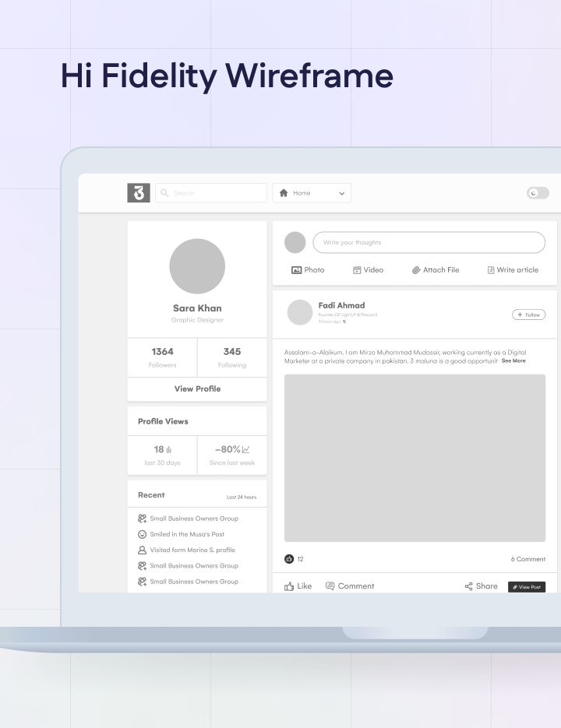This screenshot has height=728, width=561.
Task: Click the Photo icon in composer
Action: [x=296, y=270]
